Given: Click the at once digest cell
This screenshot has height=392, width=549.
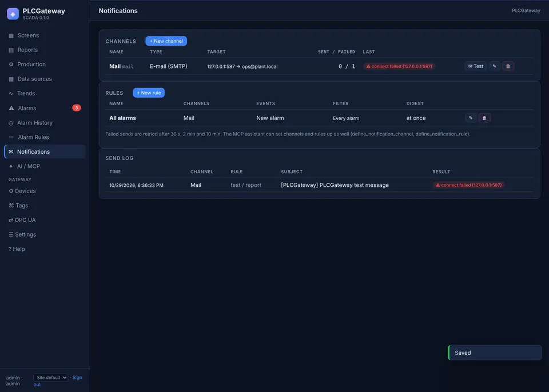Looking at the screenshot, I should point(416,118).
